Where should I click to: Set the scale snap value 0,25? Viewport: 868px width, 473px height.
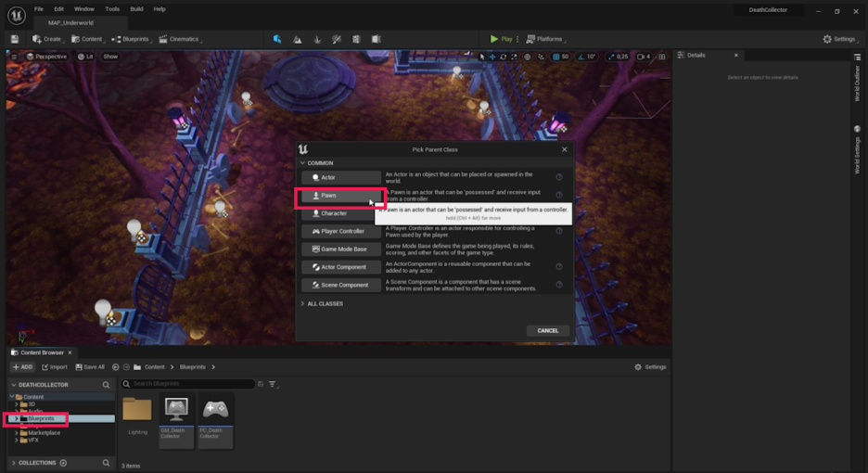click(622, 57)
